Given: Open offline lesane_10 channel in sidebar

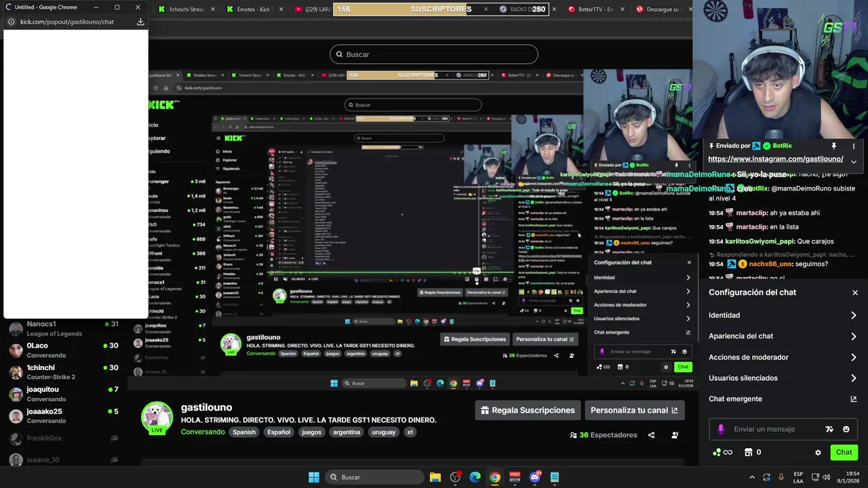Looking at the screenshot, I should pyautogui.click(x=64, y=460).
